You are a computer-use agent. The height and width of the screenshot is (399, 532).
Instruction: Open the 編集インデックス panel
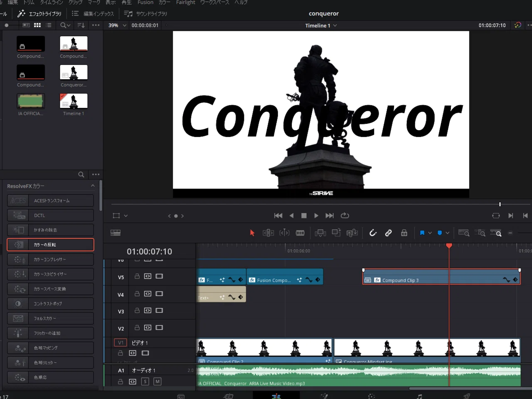tap(93, 14)
